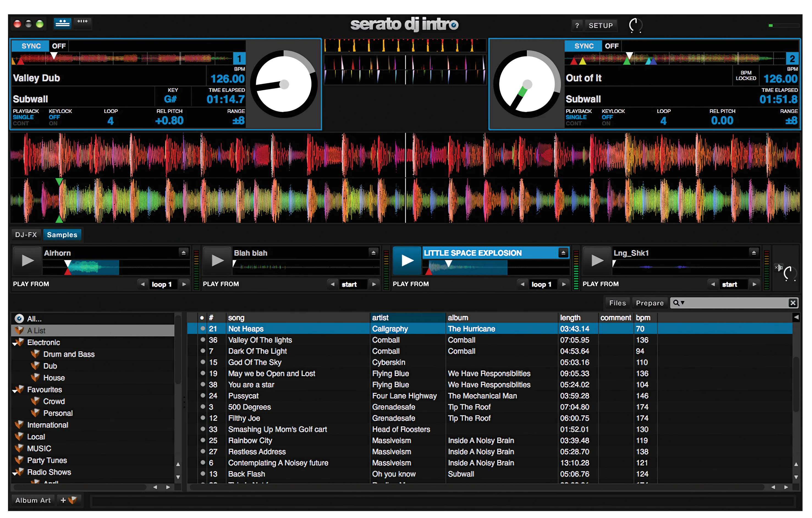This screenshot has height=518, width=812.
Task: Open the SETUP screen
Action: click(x=601, y=26)
